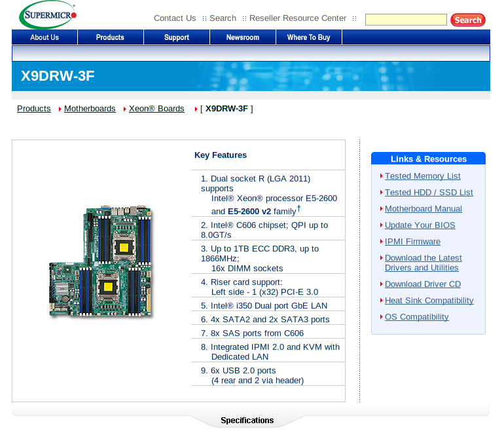
Task: Click the red arrow before Xeon® Boards breadcrumb
Action: (x=125, y=109)
